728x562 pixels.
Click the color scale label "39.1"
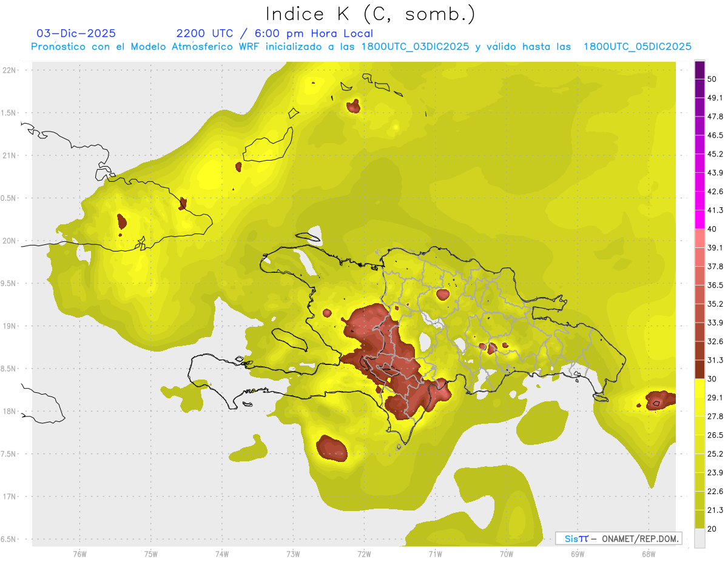pyautogui.click(x=715, y=248)
